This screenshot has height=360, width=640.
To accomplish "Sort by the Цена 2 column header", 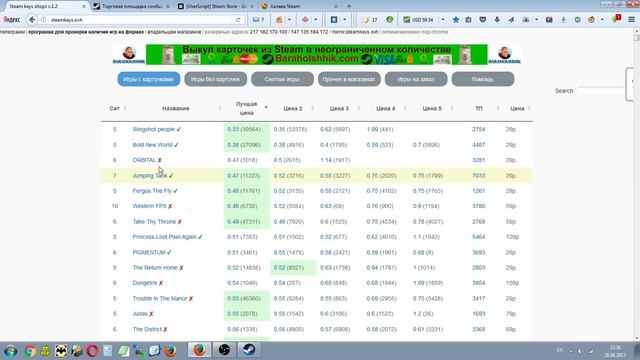I will [293, 108].
